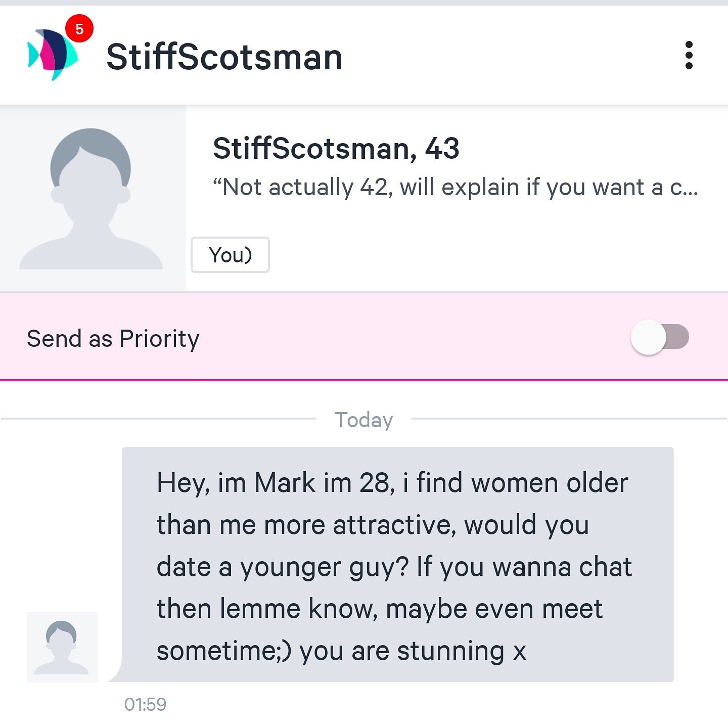Click the small avatar beside the message
Screen dimensions: 728x728
click(62, 647)
